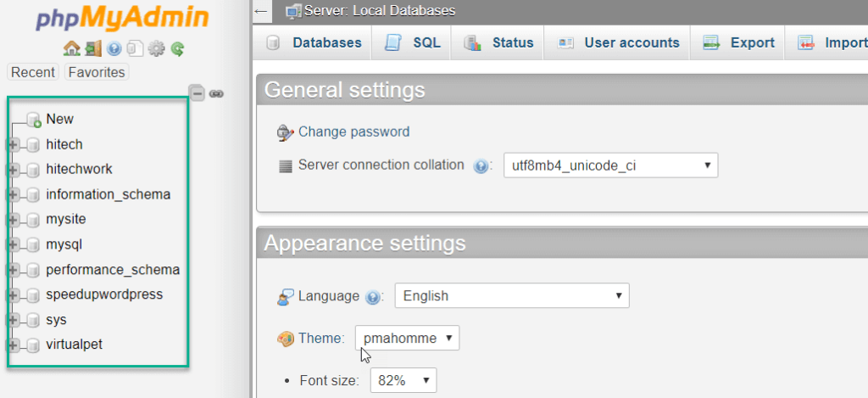Click the Home icon under the logo
Viewport: 868px width, 398px height.
(72, 48)
